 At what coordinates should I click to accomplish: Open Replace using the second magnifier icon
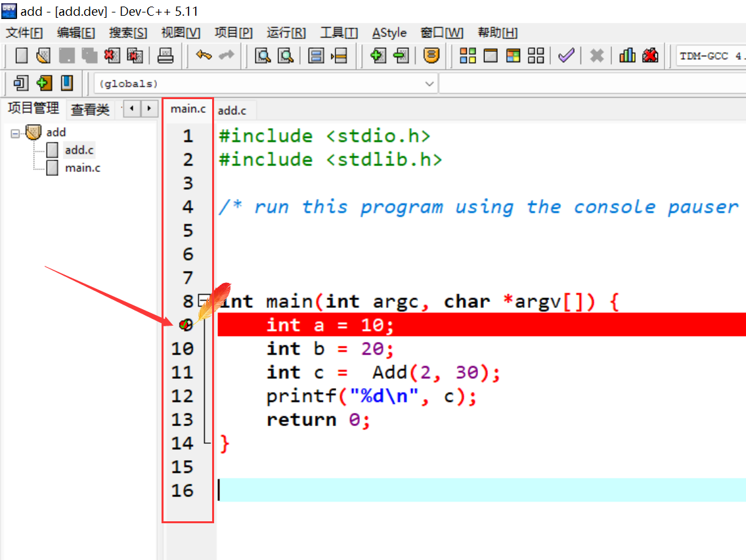286,56
